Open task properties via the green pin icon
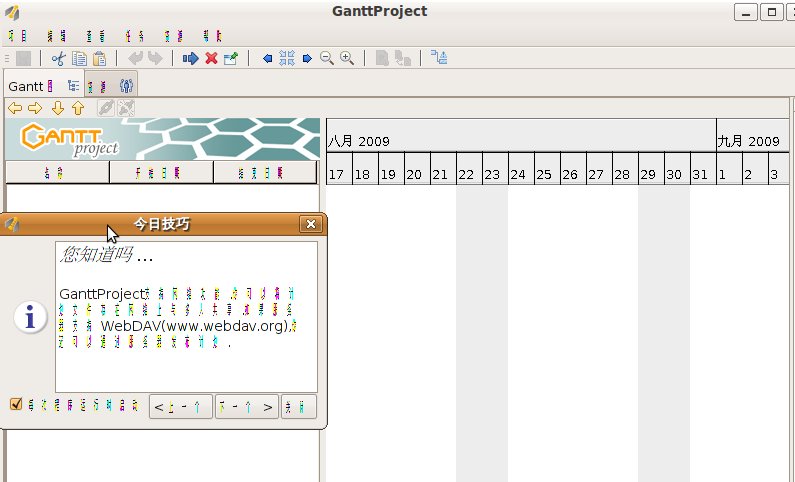The image size is (795, 482). [x=231, y=58]
